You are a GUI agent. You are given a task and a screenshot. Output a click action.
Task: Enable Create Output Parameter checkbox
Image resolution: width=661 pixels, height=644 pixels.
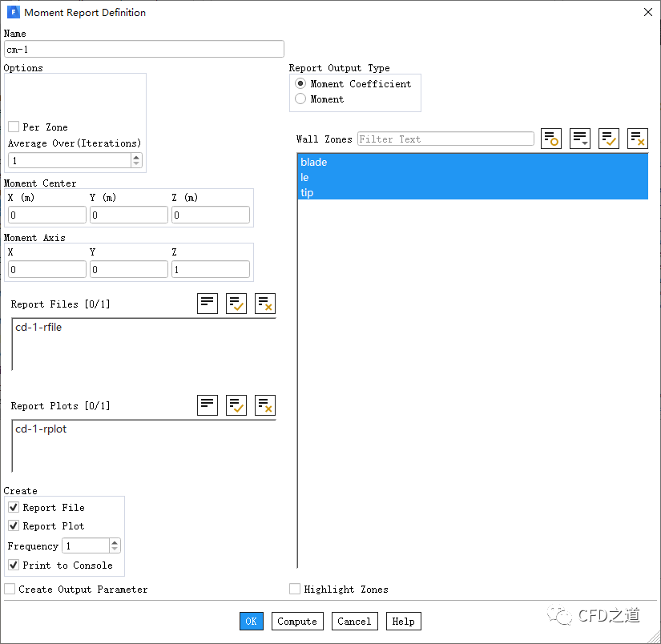(10, 590)
